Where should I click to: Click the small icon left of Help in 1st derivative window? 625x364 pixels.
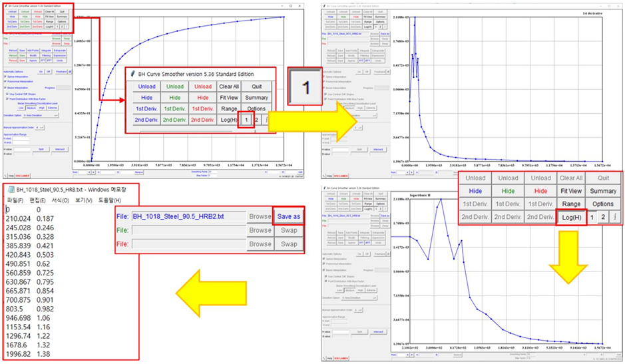323,176
